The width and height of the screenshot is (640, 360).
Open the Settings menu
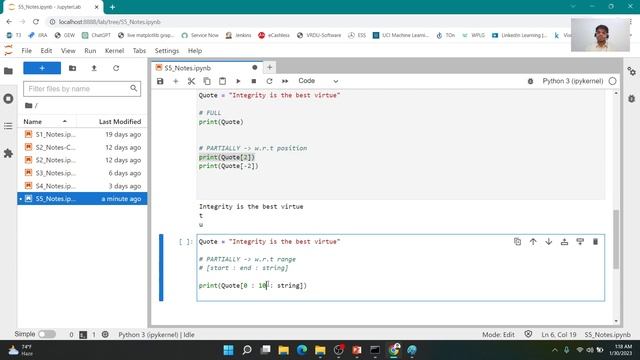coord(167,51)
